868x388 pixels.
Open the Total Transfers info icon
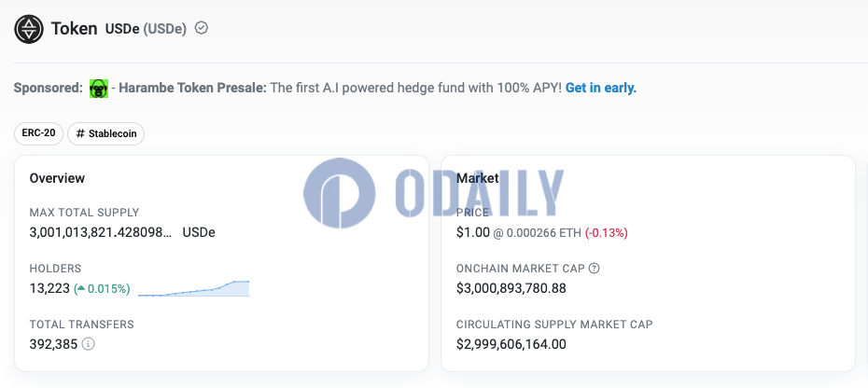click(88, 344)
